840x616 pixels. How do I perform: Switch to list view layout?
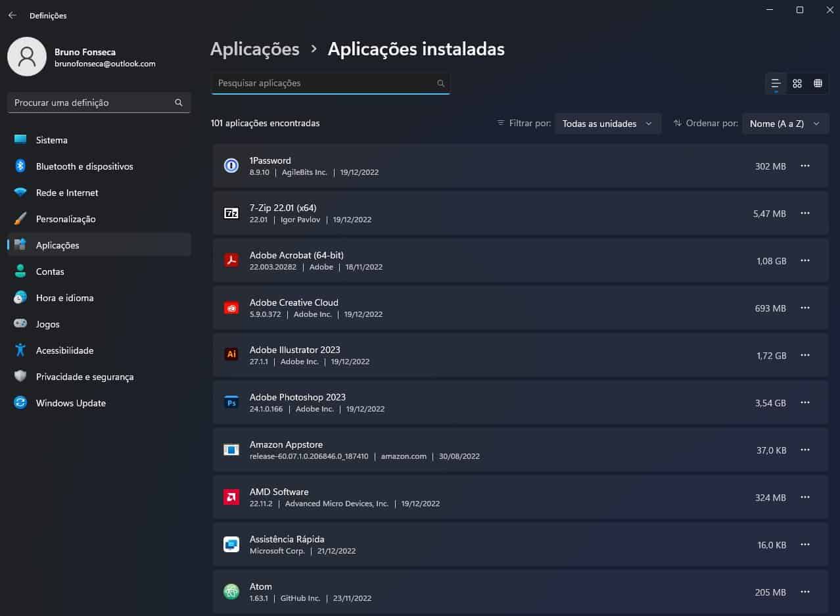pyautogui.click(x=776, y=83)
